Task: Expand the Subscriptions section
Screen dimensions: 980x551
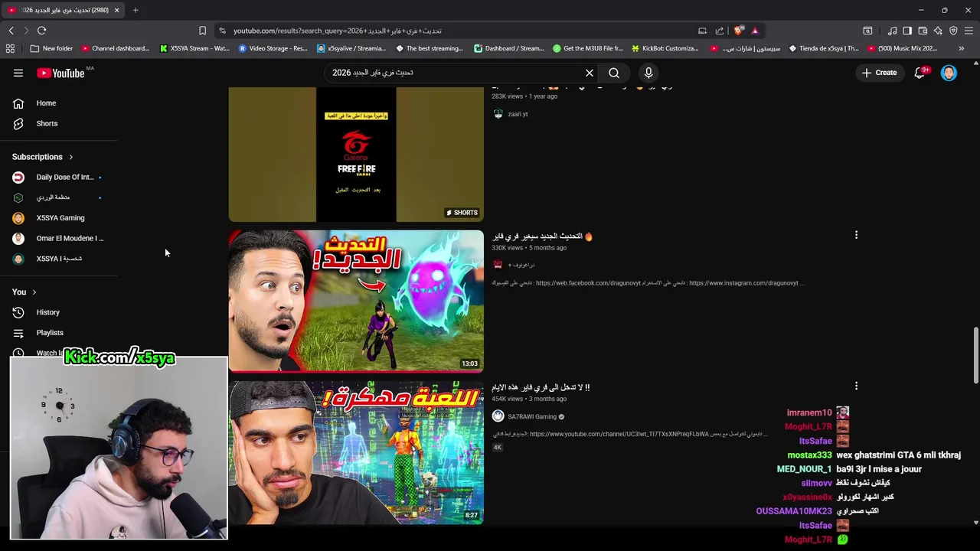Action: pos(42,157)
